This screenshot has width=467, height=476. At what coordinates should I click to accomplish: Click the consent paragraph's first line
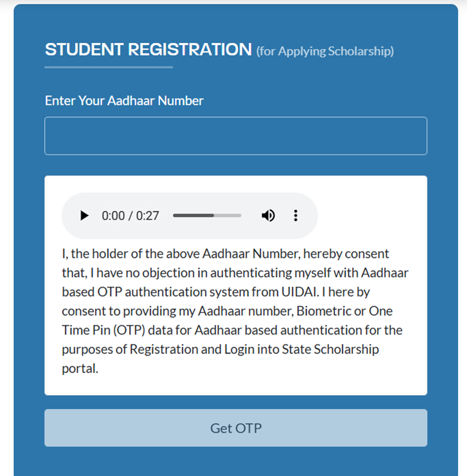click(225, 254)
